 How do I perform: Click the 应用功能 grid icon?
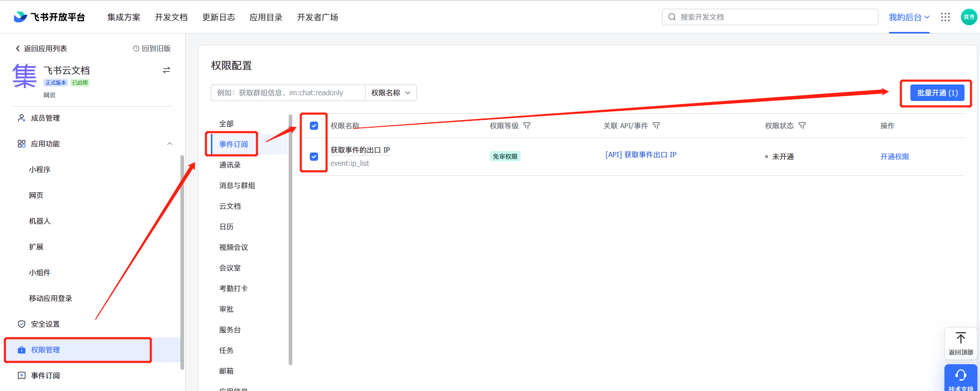(x=22, y=144)
